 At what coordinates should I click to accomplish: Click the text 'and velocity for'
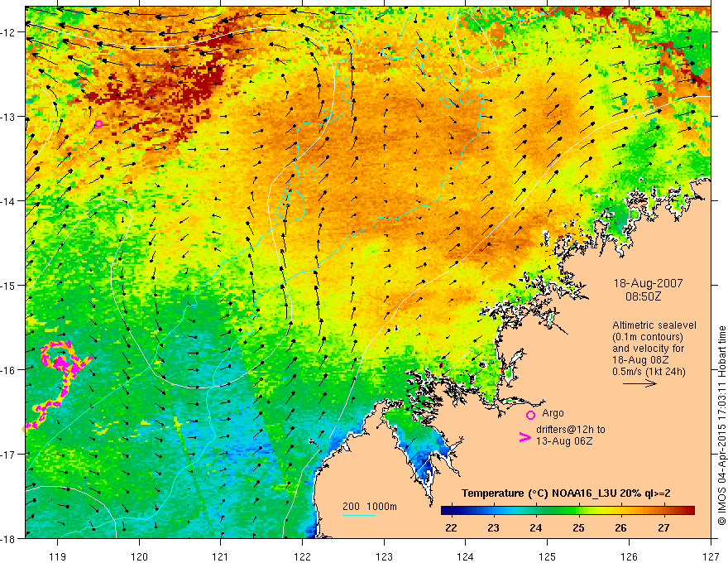pyautogui.click(x=648, y=349)
